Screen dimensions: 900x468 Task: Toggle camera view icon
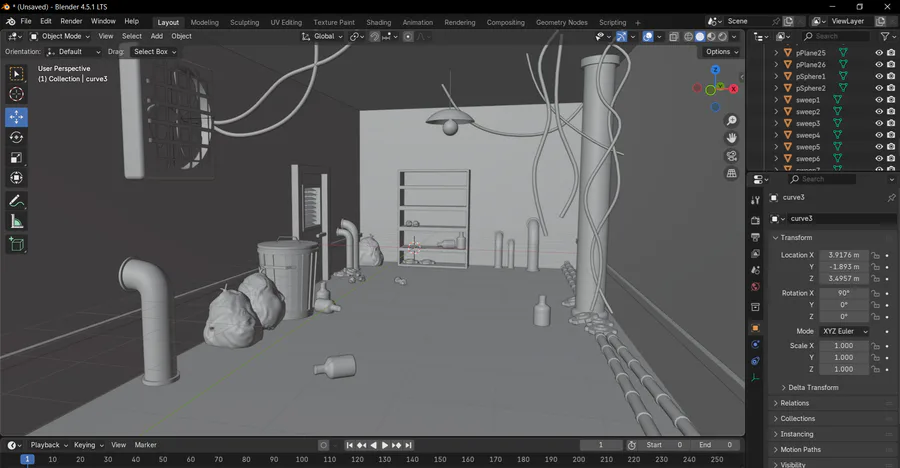[x=731, y=156]
